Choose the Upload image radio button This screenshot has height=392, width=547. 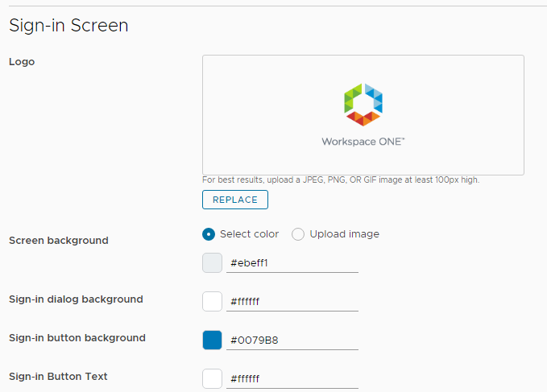click(x=298, y=234)
